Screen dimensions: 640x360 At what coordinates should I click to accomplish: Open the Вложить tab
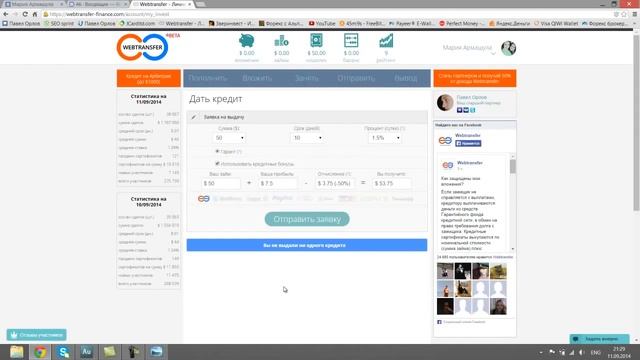pos(257,78)
